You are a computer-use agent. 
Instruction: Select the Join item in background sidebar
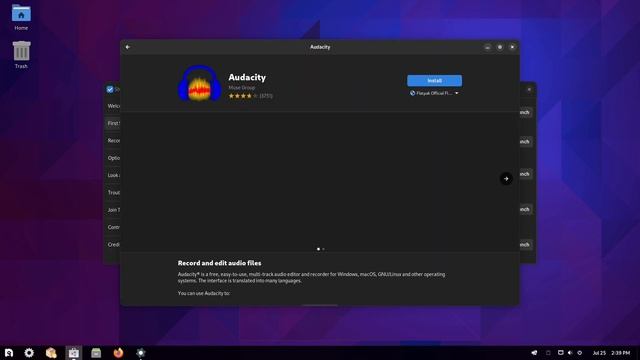point(113,210)
